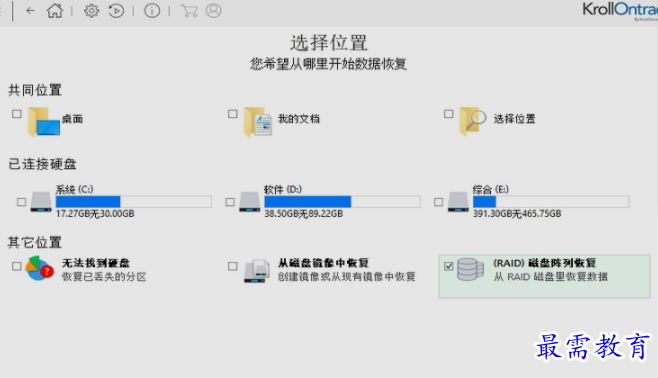This screenshot has height=378, width=658.
Task: Check the 我的文档 checkbox
Action: coord(232,114)
